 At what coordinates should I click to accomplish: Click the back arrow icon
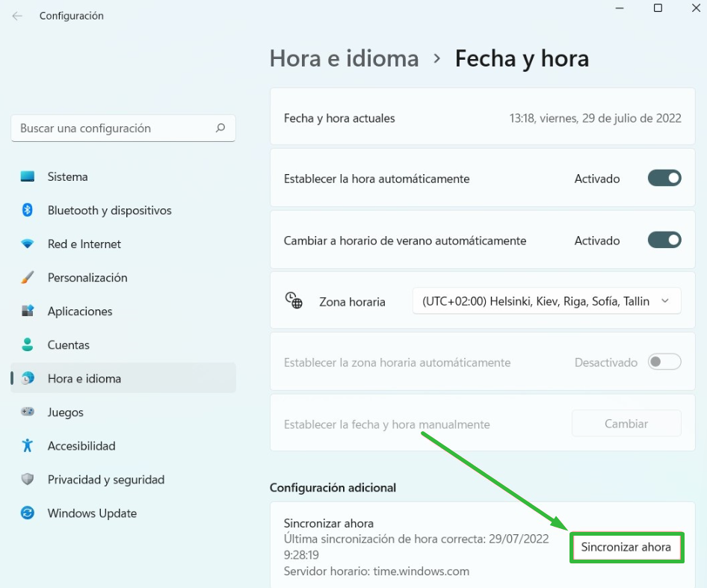coord(17,16)
